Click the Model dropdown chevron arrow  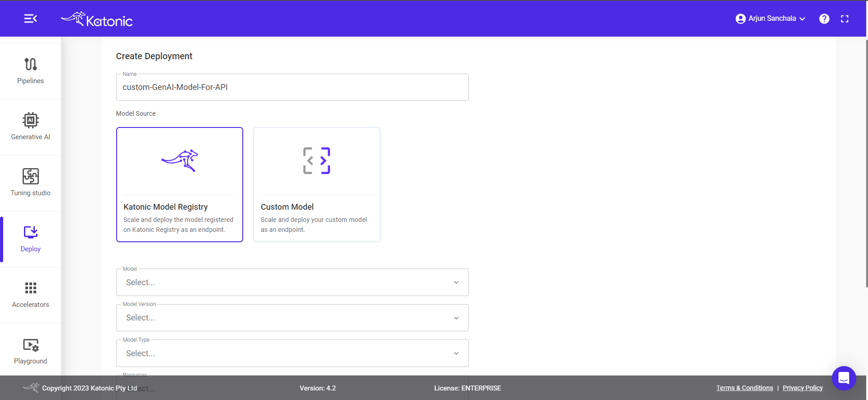click(x=456, y=282)
